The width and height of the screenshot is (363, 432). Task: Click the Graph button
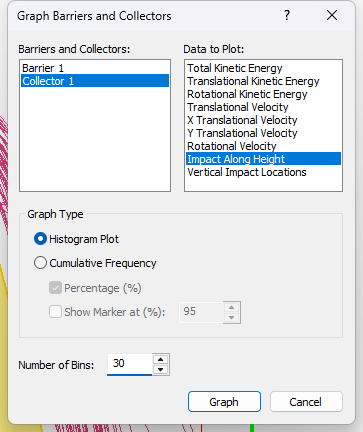[224, 402]
